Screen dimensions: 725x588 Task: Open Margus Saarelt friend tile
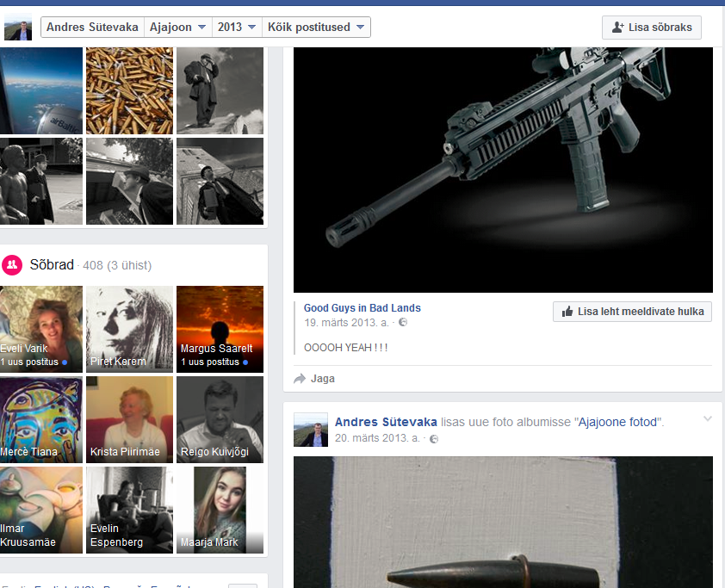pyautogui.click(x=220, y=329)
